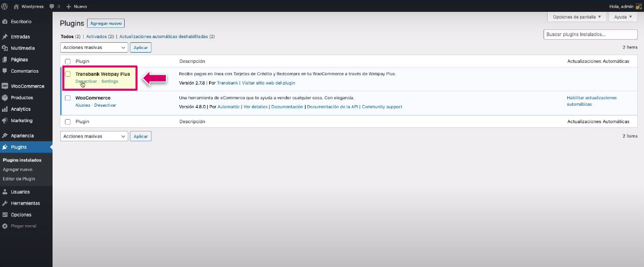The width and height of the screenshot is (644, 267).
Task: Open the site home icon labeled Wordpress
Action: tap(16, 6)
